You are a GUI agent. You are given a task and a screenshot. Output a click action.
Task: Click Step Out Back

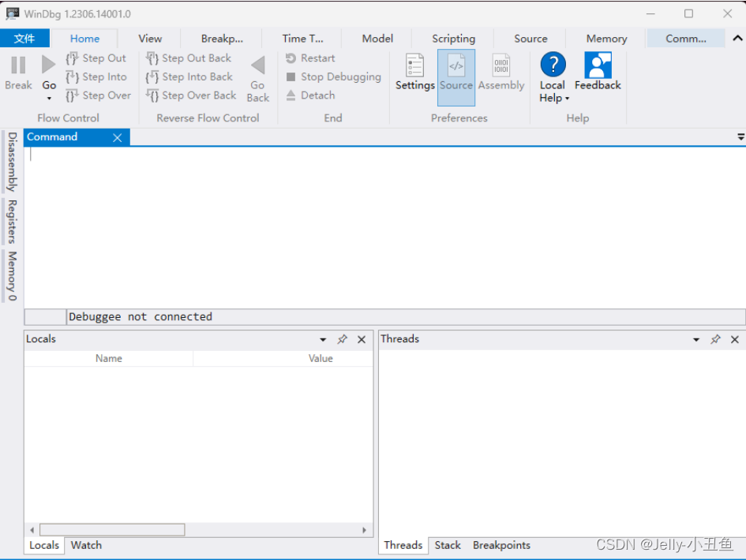coord(189,58)
